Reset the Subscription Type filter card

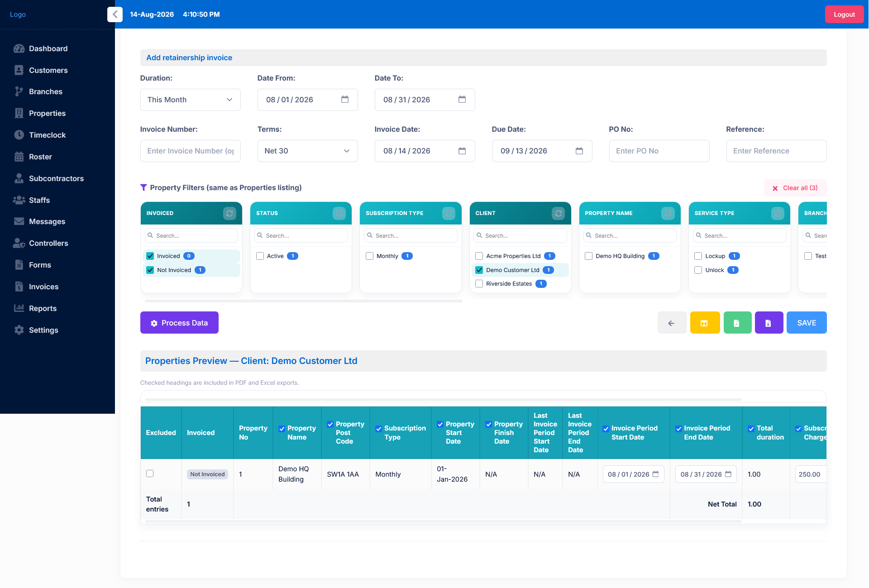(449, 213)
